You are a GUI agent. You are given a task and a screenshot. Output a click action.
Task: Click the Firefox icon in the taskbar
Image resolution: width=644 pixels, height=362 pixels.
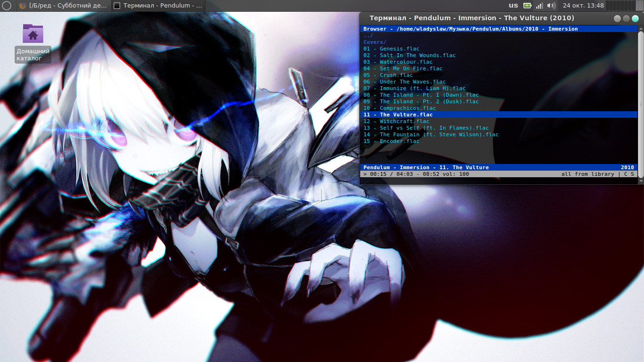[23, 6]
